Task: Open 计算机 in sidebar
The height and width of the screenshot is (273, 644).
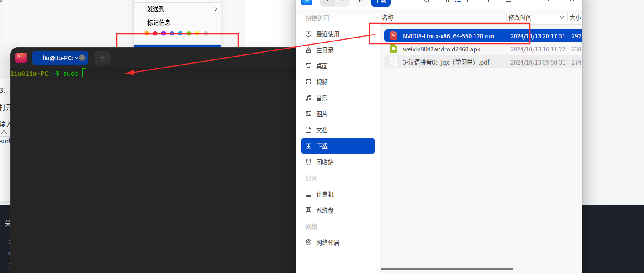Action: pos(338,195)
